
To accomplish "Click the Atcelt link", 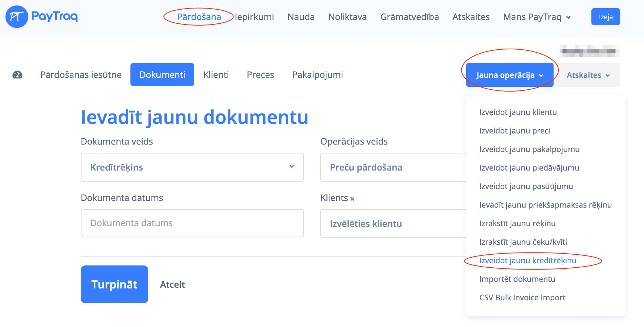I will click(172, 284).
